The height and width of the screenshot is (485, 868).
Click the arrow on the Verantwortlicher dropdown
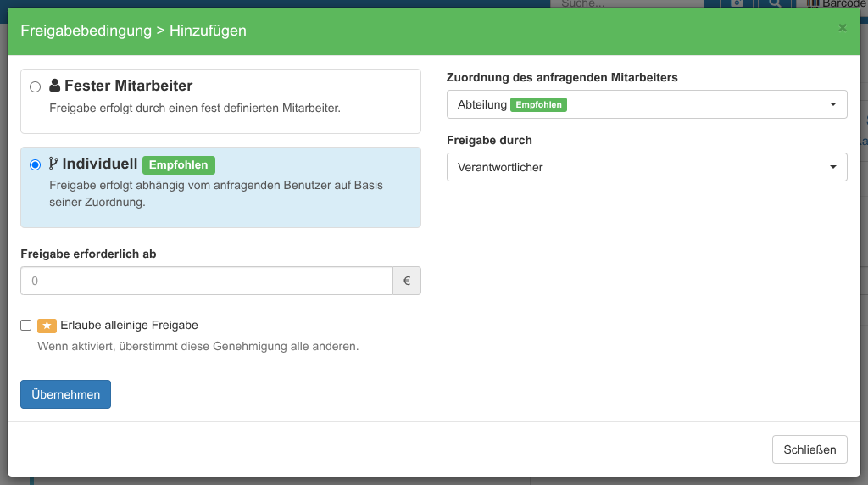coord(833,167)
